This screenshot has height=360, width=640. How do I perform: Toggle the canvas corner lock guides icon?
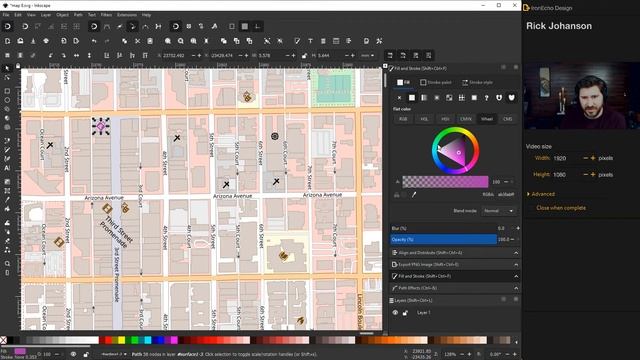tap(18, 66)
